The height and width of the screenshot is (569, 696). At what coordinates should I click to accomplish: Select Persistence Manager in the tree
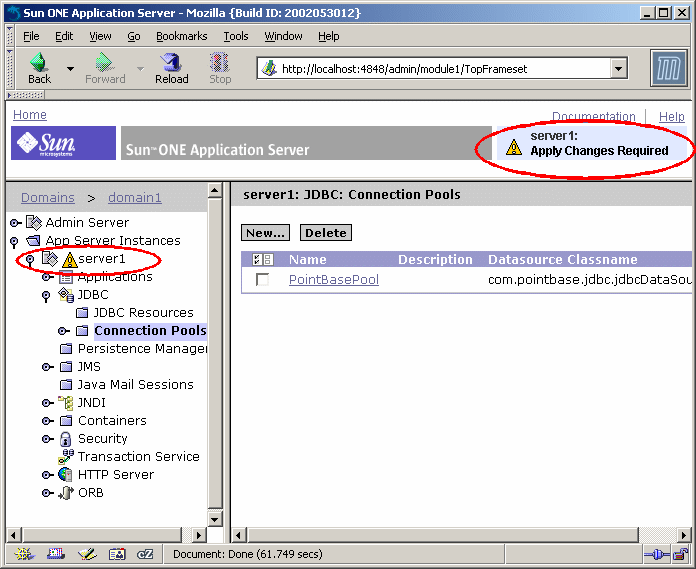142,349
